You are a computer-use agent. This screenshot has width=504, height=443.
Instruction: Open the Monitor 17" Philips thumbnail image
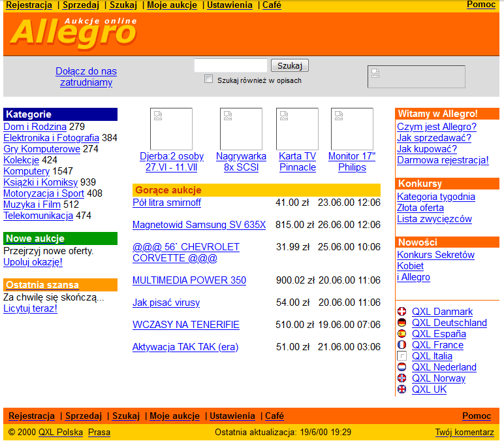[x=352, y=129]
